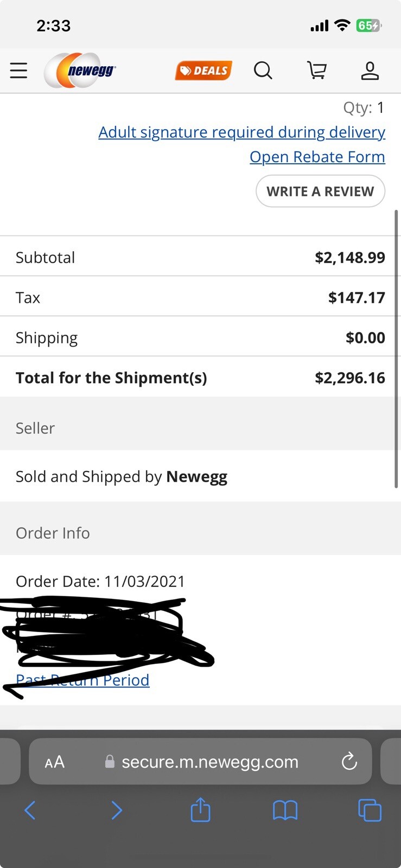Tap the Write A Review button
Image resolution: width=401 pixels, height=868 pixels.
(320, 191)
